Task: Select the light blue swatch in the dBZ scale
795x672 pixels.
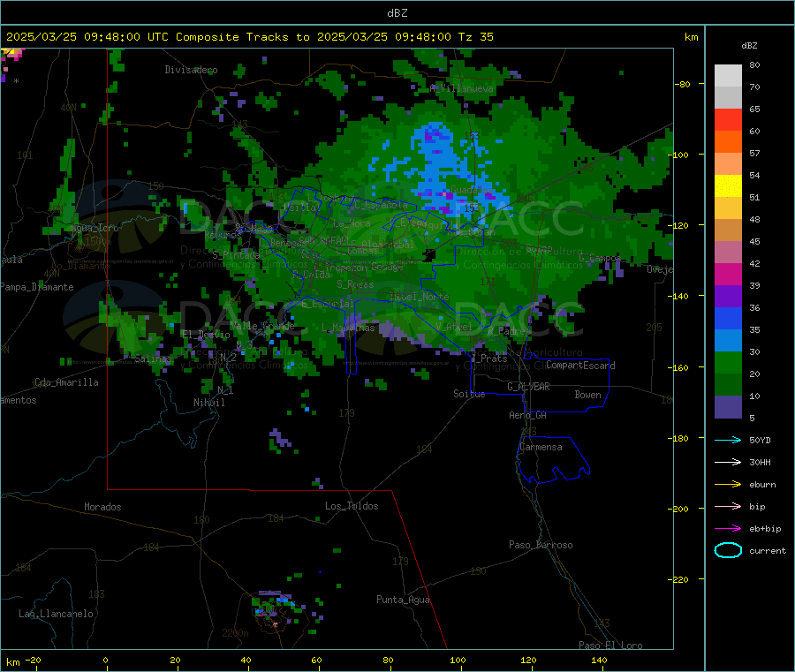Action: click(728, 341)
